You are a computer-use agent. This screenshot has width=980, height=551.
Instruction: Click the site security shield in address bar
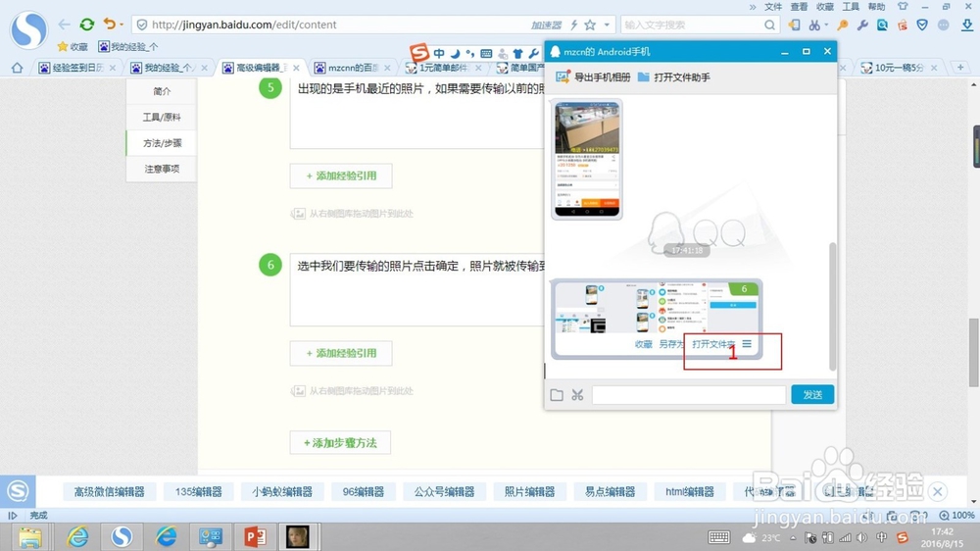pyautogui.click(x=142, y=25)
